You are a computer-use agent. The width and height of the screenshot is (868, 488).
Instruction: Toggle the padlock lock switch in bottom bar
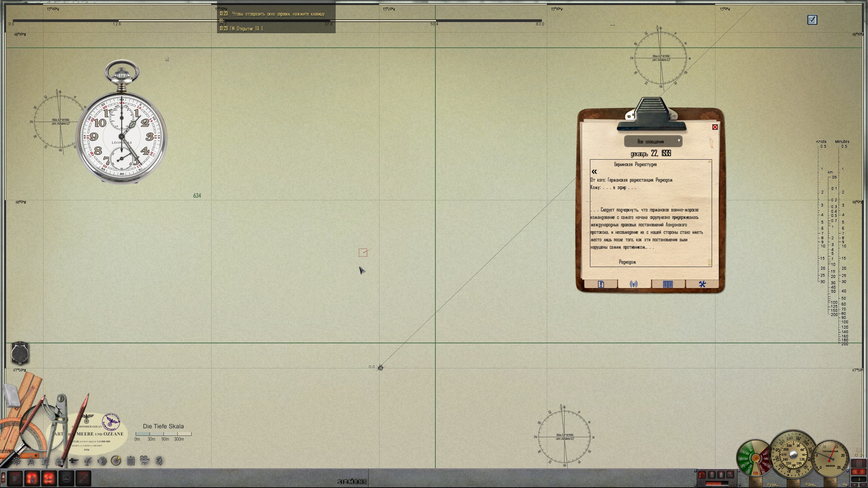tap(3, 479)
